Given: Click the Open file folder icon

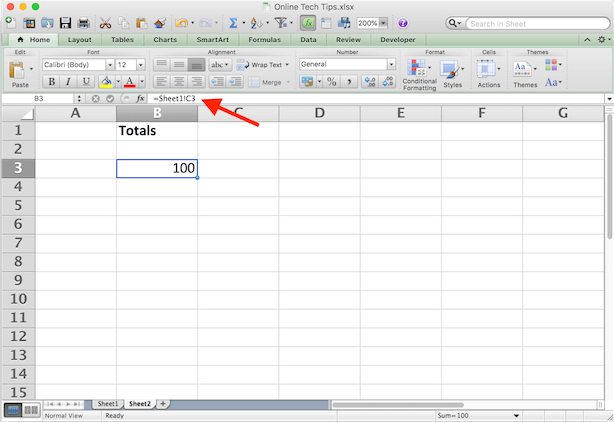Looking at the screenshot, I should (x=47, y=23).
